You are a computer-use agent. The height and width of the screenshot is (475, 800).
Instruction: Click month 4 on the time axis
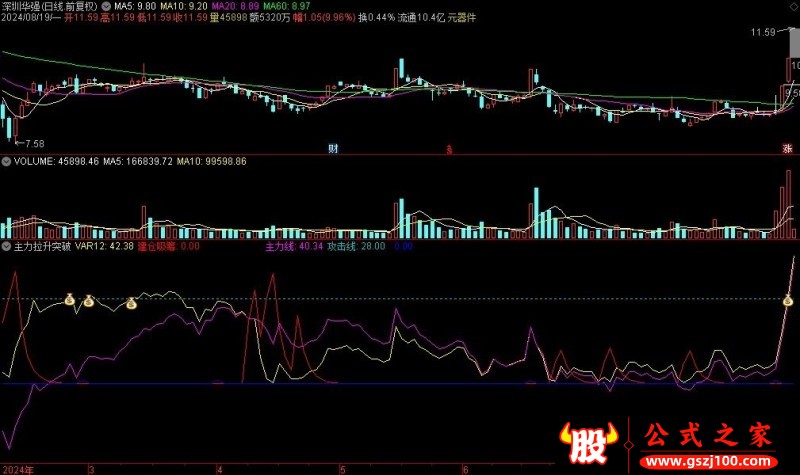(x=219, y=469)
